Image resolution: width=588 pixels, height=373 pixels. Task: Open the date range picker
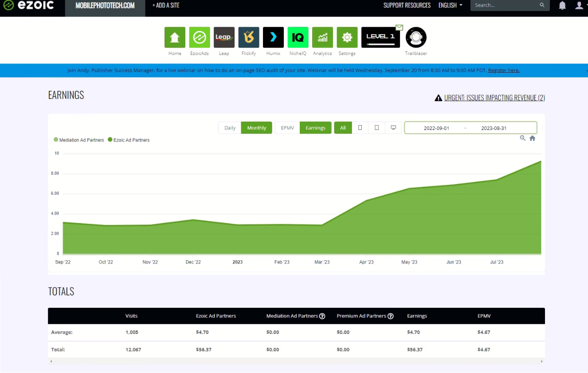point(470,128)
